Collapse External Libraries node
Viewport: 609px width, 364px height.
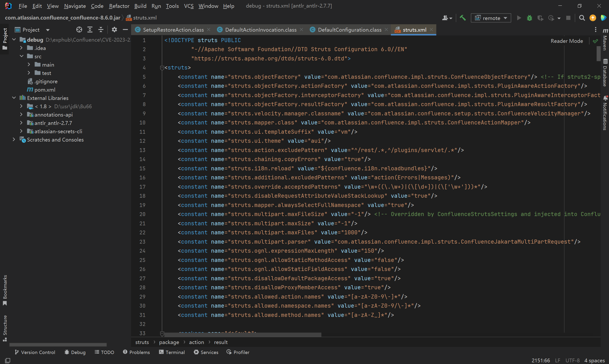click(14, 98)
